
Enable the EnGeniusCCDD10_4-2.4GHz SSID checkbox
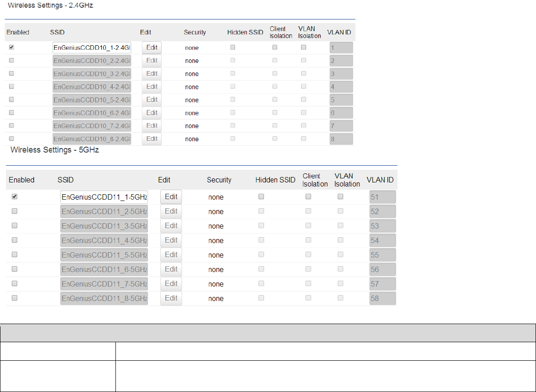[x=12, y=86]
